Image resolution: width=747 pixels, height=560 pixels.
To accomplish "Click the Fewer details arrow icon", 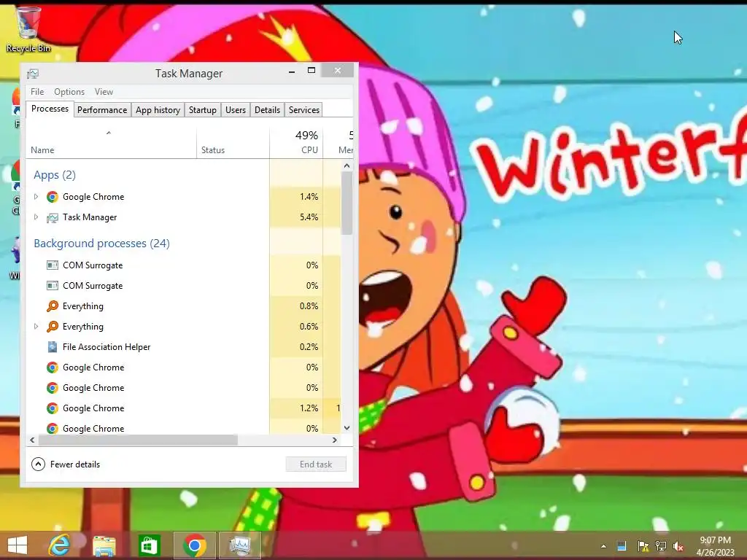I will coord(38,464).
